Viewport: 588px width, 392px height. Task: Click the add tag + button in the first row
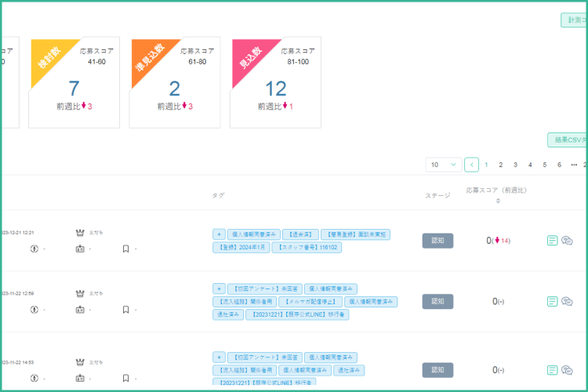point(219,234)
